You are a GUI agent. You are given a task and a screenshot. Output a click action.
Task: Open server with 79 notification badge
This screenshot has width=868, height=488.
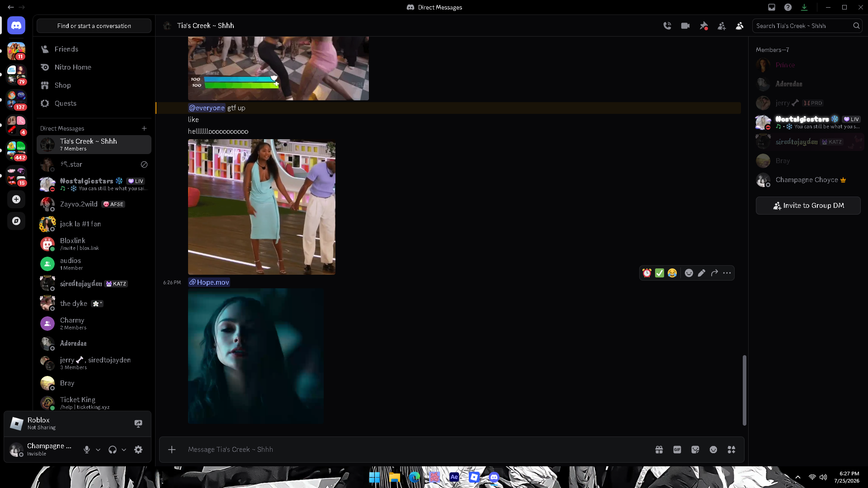16,75
